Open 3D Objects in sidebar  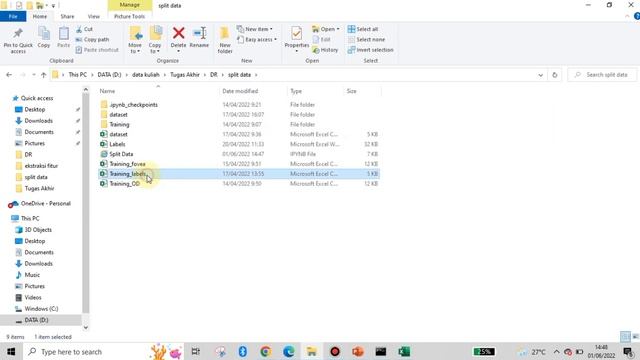click(x=38, y=230)
